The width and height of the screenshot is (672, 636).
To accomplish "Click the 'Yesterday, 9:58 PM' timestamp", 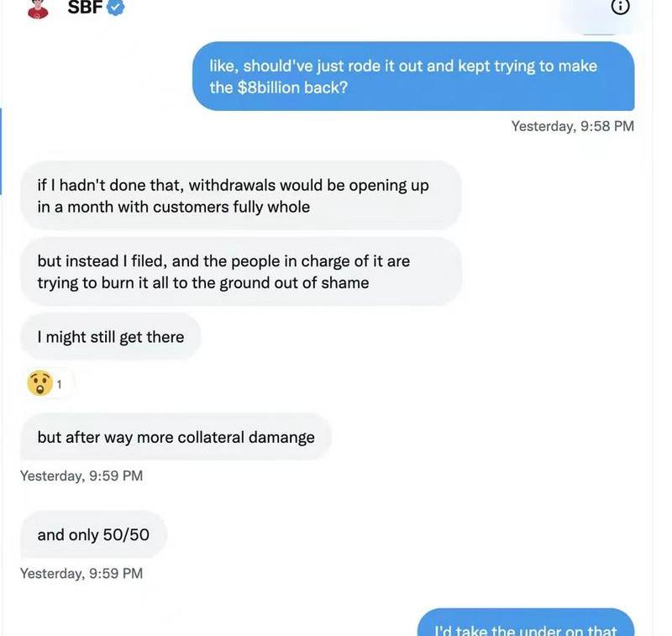I will point(572,126).
